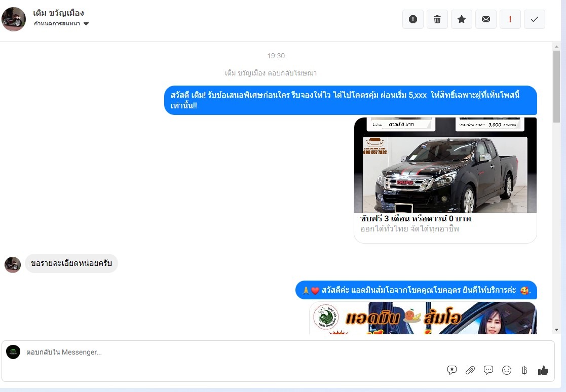Mark conversation as spam icon
The image size is (566, 392).
[412, 19]
